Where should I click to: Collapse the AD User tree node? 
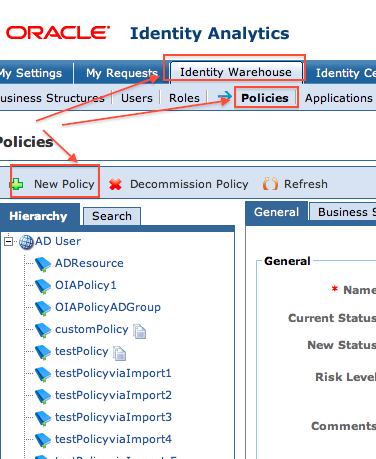pos(9,241)
